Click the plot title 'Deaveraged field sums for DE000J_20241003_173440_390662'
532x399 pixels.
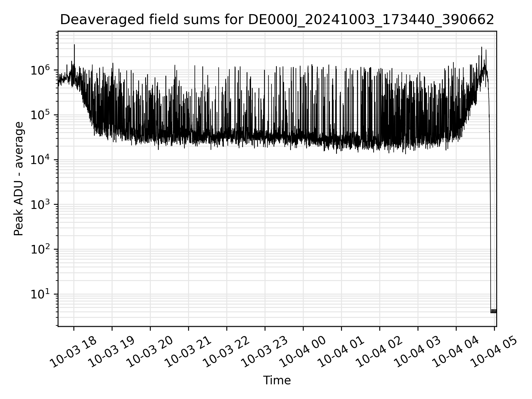pos(277,20)
